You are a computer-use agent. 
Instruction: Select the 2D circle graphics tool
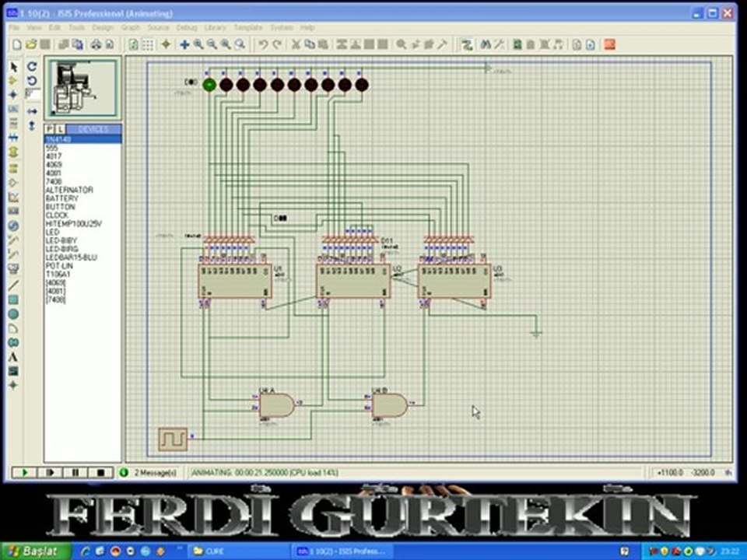click(13, 313)
